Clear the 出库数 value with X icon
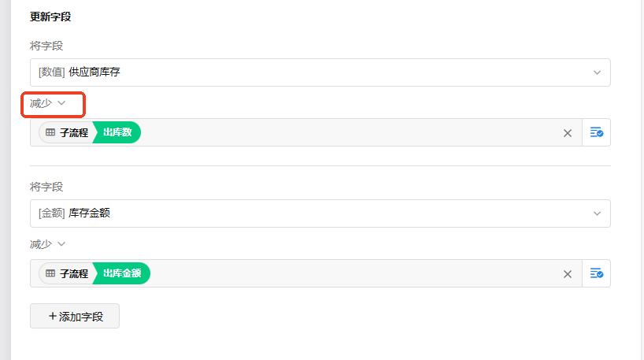This screenshot has height=360, width=644. click(567, 133)
